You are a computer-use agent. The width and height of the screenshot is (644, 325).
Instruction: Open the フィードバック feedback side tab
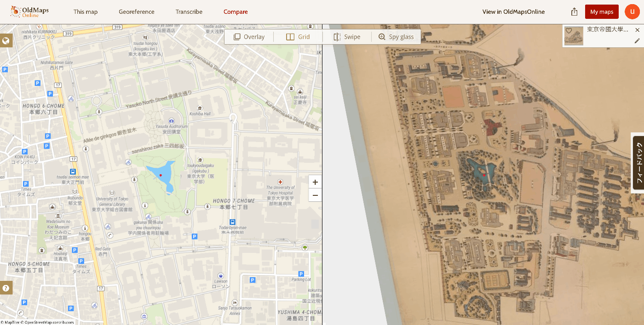(x=638, y=163)
